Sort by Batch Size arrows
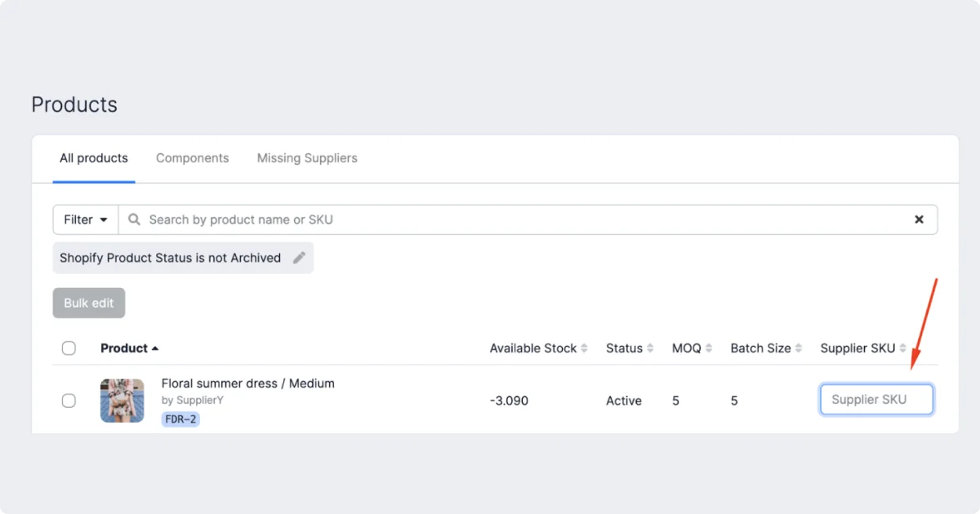 pyautogui.click(x=799, y=348)
